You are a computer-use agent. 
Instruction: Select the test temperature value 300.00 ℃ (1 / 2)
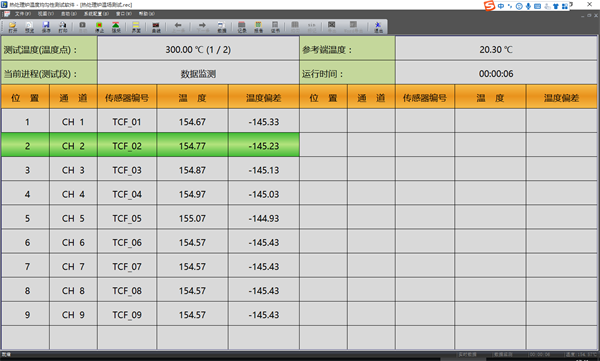[x=198, y=50]
